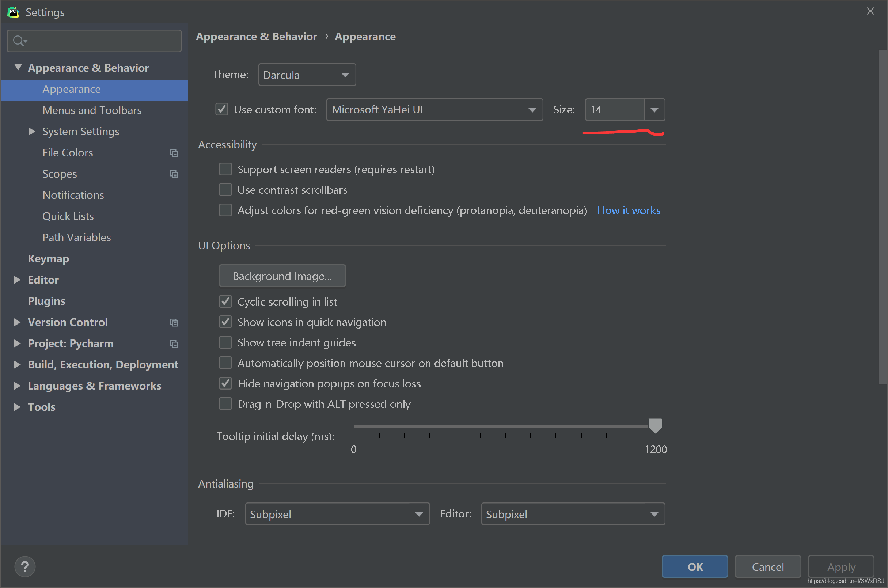Screen dimensions: 888x588
Task: Enable Support screen readers option
Action: tap(226, 169)
